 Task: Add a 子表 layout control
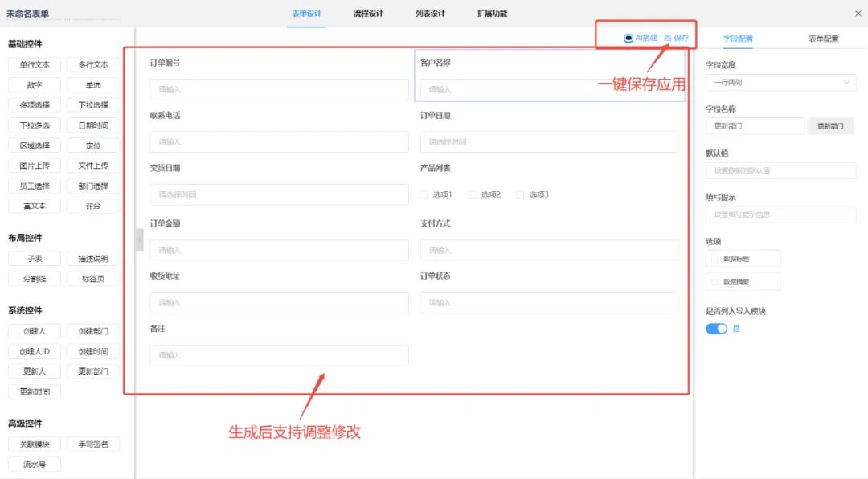tap(35, 259)
